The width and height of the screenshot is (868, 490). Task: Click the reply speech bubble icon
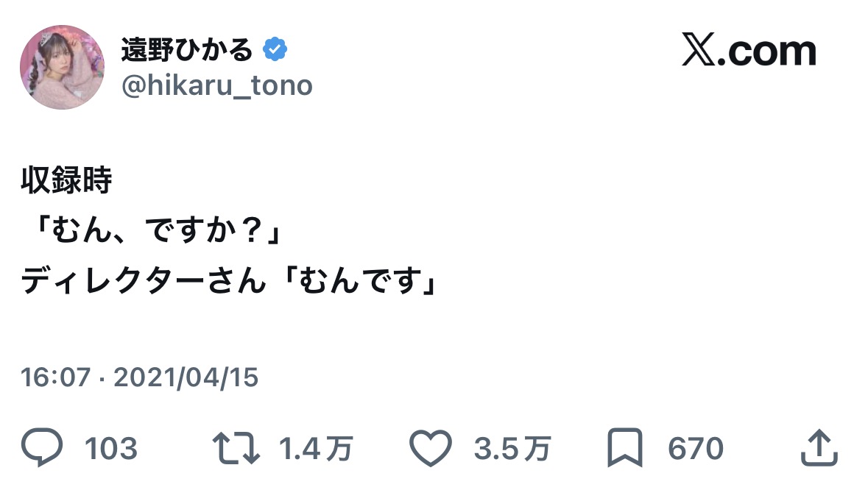click(x=42, y=447)
